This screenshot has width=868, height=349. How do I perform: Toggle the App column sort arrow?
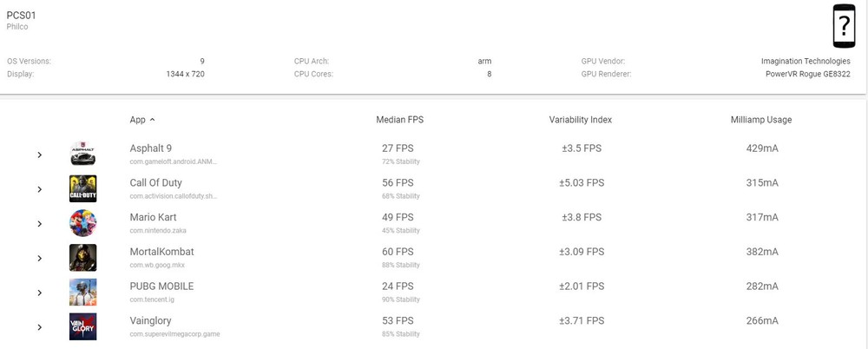pos(153,120)
